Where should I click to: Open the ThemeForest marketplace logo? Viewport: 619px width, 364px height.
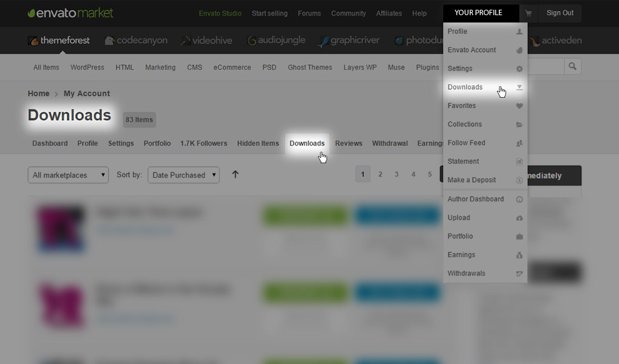[x=59, y=41]
